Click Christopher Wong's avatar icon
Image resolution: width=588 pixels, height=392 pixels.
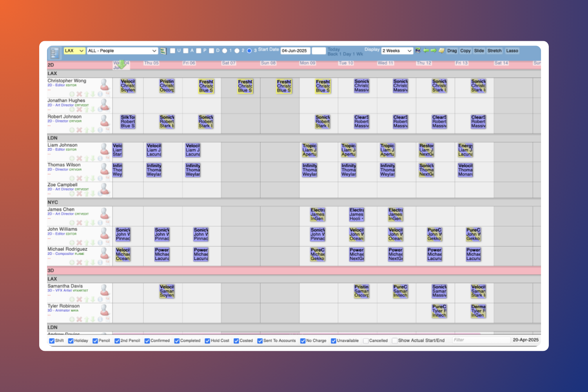point(105,84)
